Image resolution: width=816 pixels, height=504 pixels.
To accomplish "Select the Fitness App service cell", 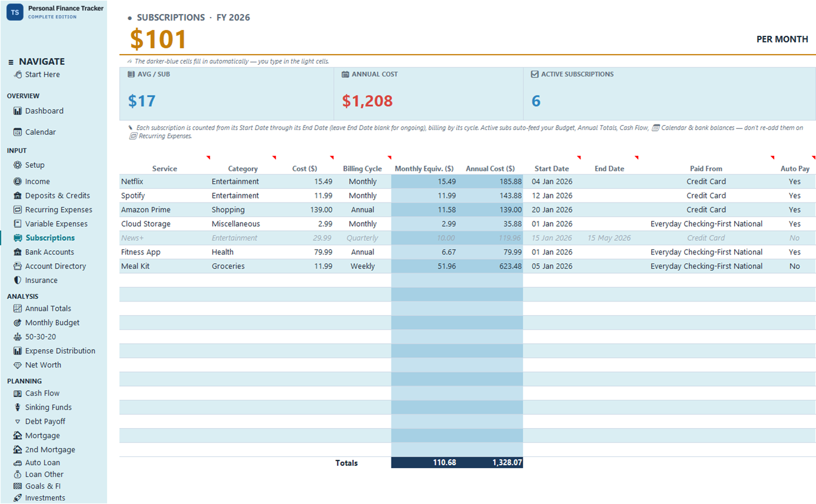I will tap(165, 253).
